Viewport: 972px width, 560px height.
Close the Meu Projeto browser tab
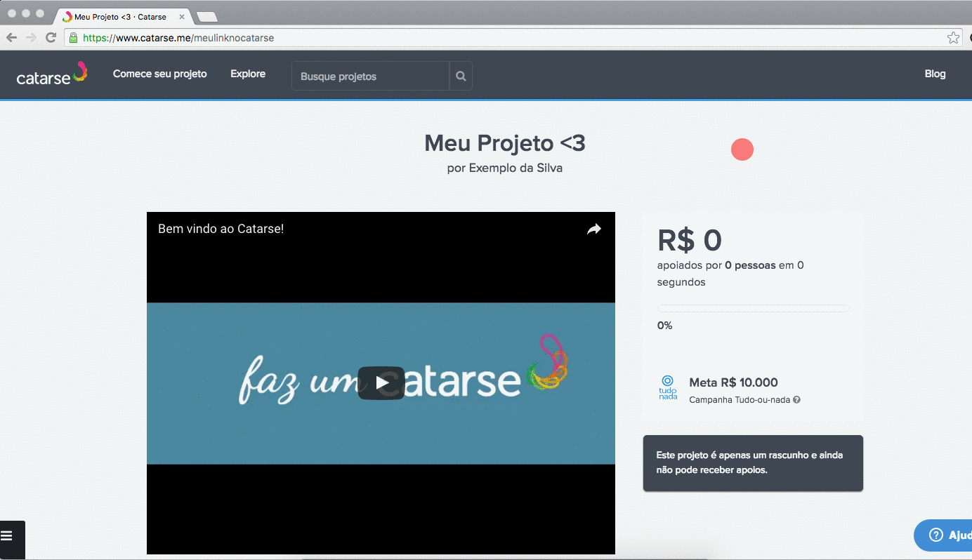point(182,16)
